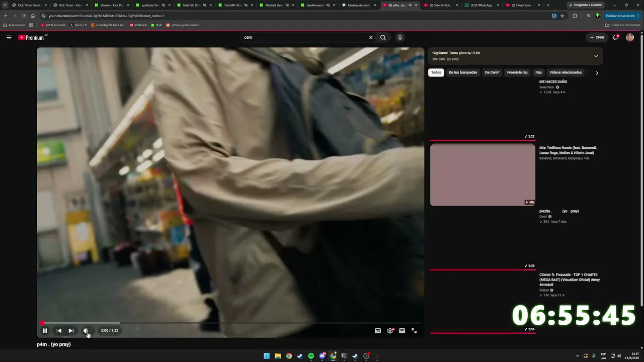644x362 pixels.
Task: Switch to the 'Side To Side' tab
Action: (441, 5)
